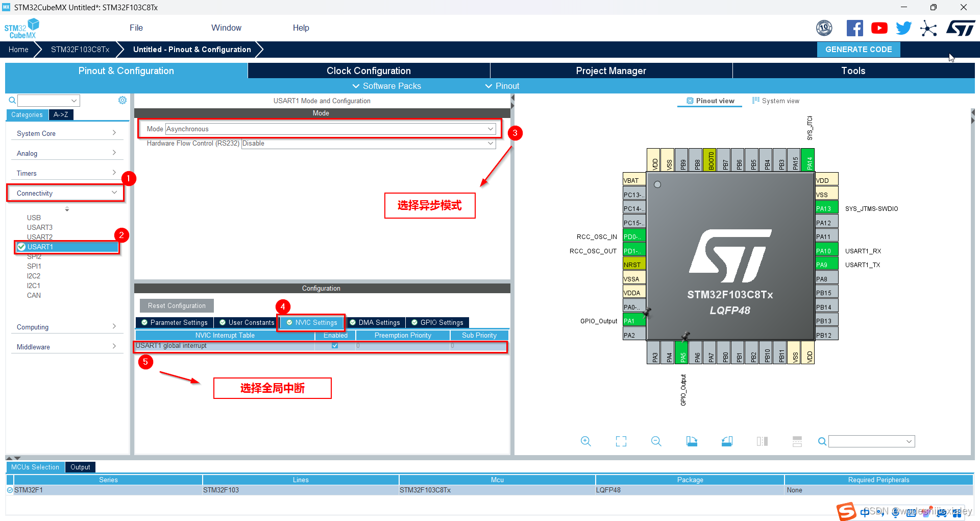This screenshot has height=521, width=980.
Task: Switch to Output tab at bottom
Action: click(80, 467)
